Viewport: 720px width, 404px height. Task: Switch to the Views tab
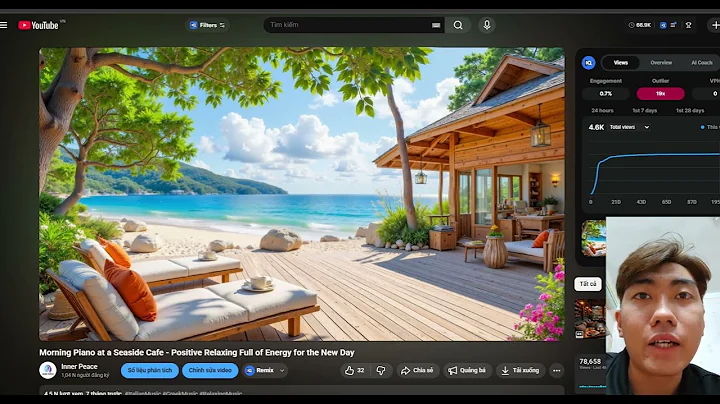click(620, 62)
